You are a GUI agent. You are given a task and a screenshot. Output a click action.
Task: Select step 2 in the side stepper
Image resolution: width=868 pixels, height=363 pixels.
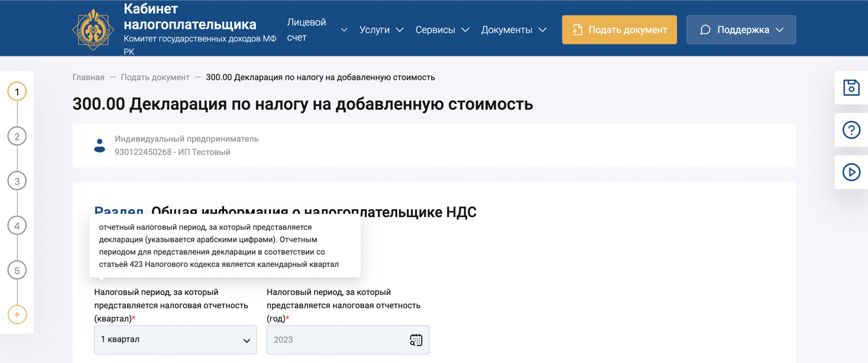click(x=16, y=136)
